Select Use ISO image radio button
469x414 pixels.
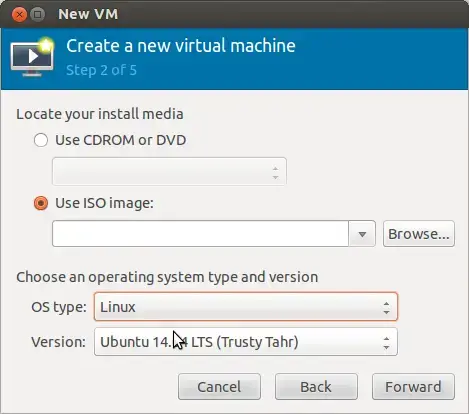[41, 203]
